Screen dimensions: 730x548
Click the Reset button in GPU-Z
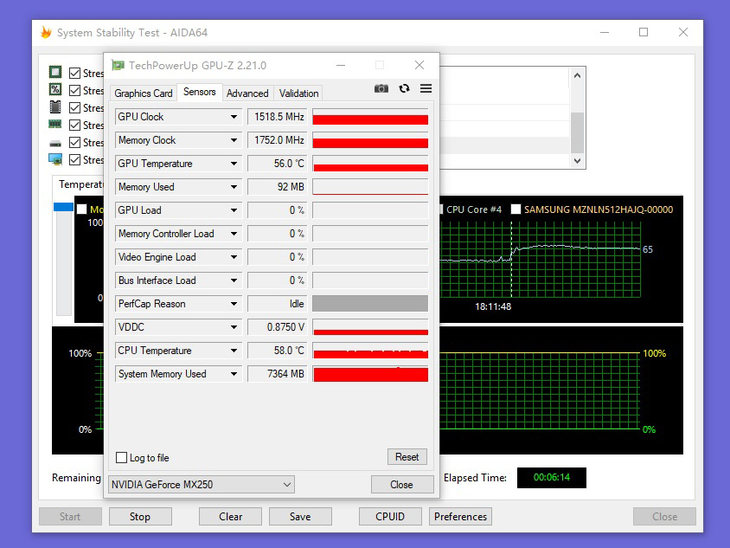click(x=407, y=457)
